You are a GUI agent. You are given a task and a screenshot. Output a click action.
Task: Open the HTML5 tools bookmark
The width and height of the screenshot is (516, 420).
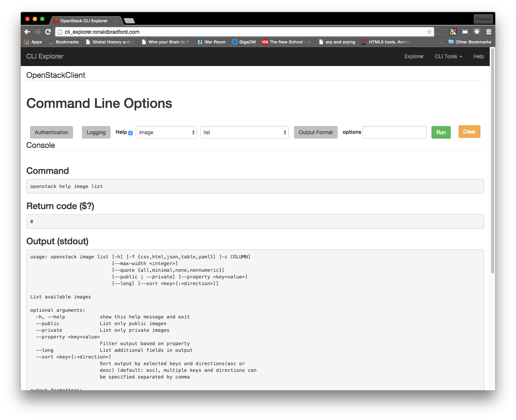tap(386, 42)
